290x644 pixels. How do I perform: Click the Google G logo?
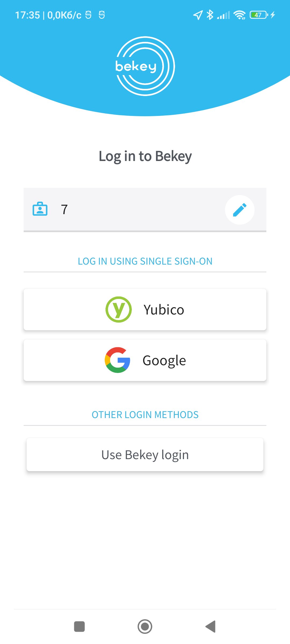click(x=118, y=360)
